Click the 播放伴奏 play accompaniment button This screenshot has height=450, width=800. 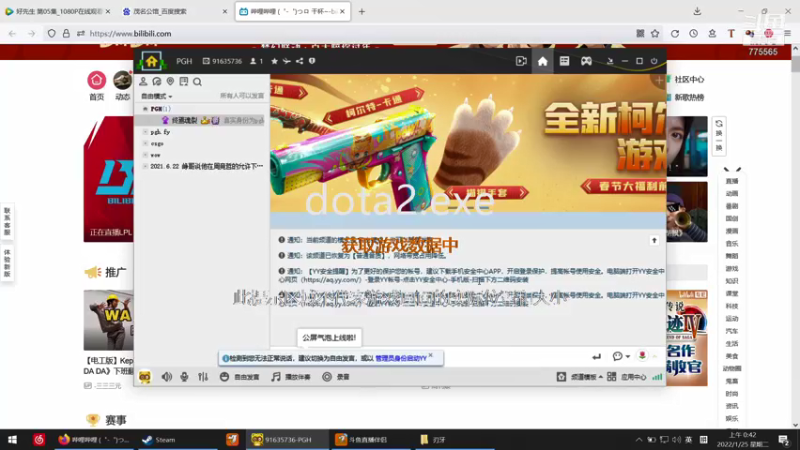291,377
